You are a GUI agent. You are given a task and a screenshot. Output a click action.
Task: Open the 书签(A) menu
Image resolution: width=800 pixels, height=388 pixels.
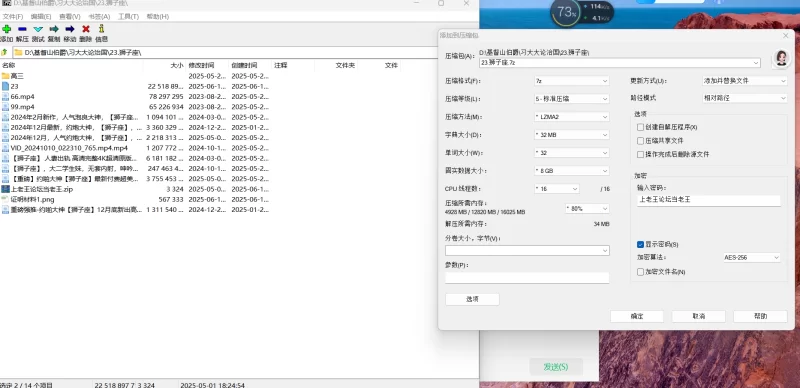pos(99,16)
